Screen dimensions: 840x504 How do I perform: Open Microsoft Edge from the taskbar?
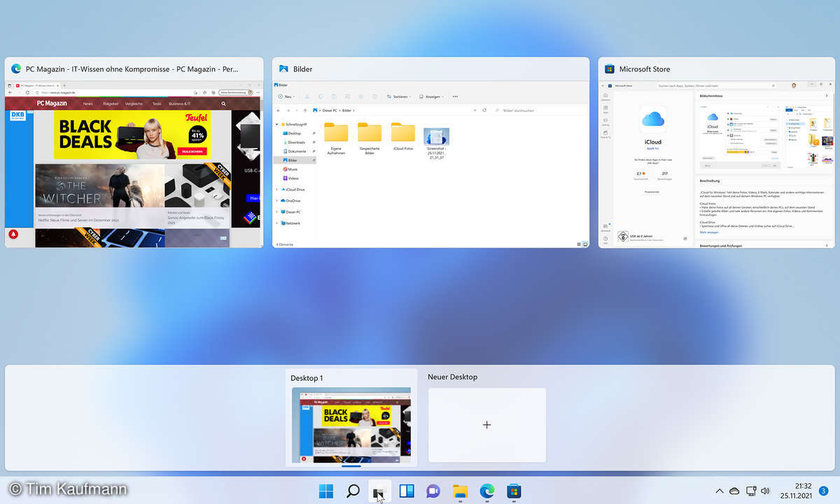487,491
